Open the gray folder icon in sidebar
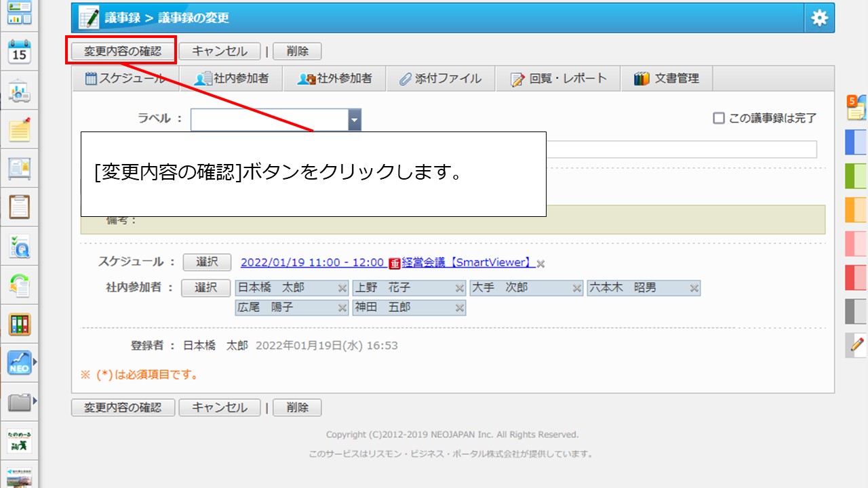This screenshot has width=868, height=488. (x=19, y=403)
